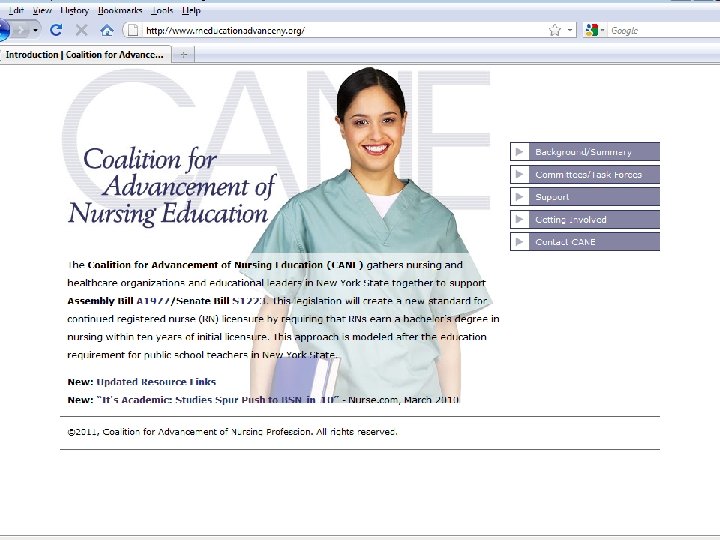The height and width of the screenshot is (540, 720).
Task: Go to the Home page icon
Action: point(107,31)
